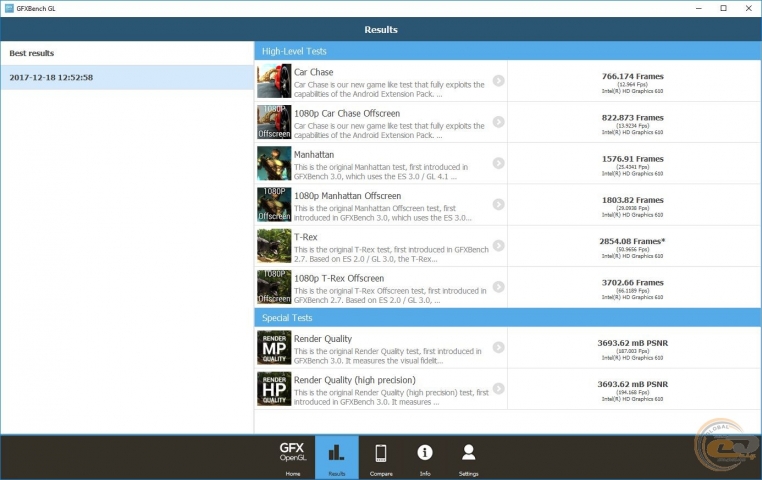
Task: Expand details arrow for 1080p T-Rex Offscreen
Action: tap(498, 287)
